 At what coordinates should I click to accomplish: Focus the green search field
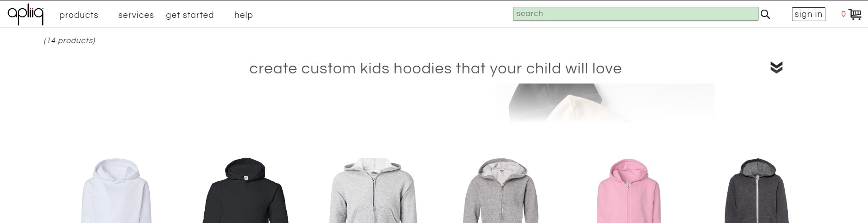(635, 14)
